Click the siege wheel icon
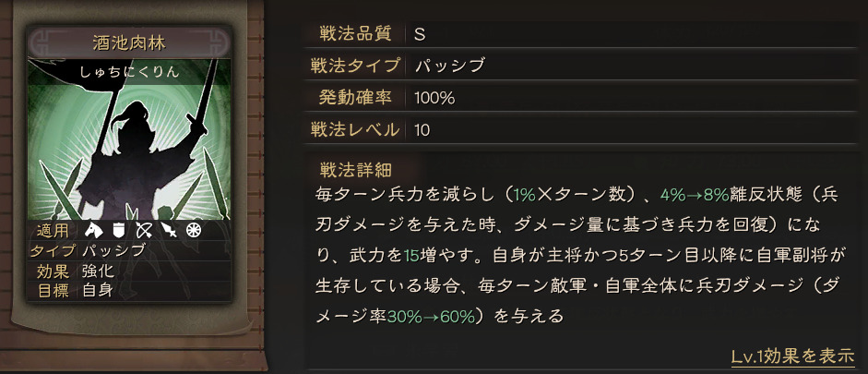The width and height of the screenshot is (868, 374). pos(194,231)
